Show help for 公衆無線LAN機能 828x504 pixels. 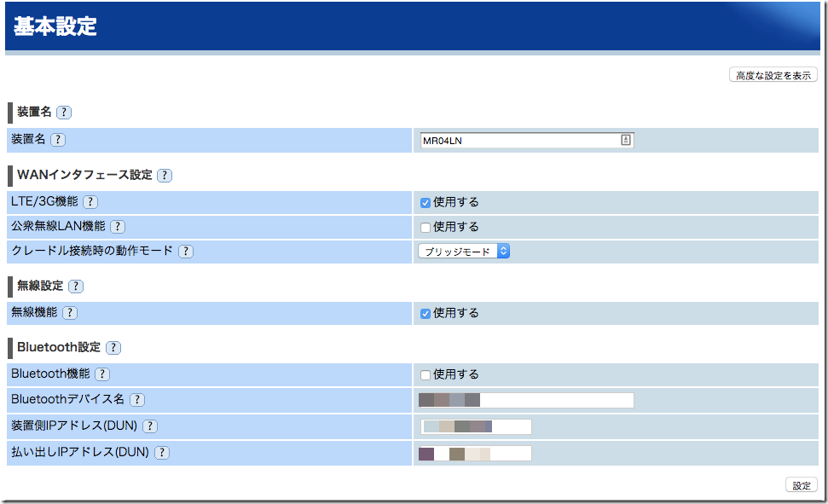118,227
